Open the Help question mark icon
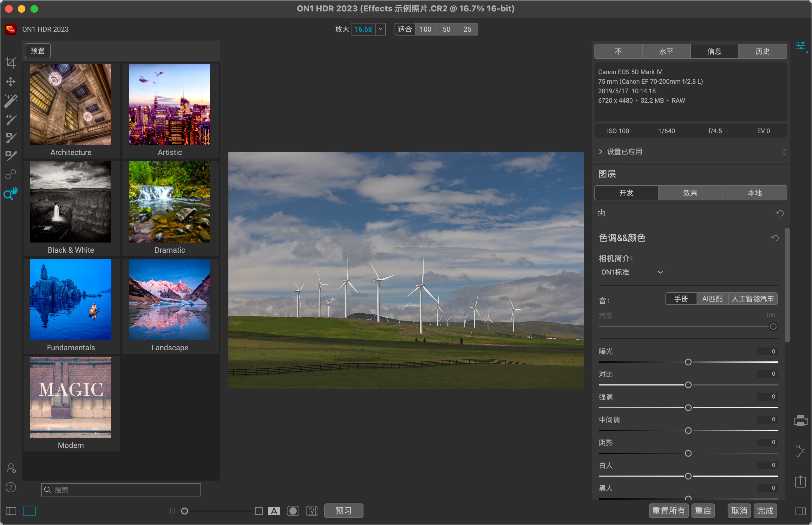This screenshot has width=812, height=525. 11,488
